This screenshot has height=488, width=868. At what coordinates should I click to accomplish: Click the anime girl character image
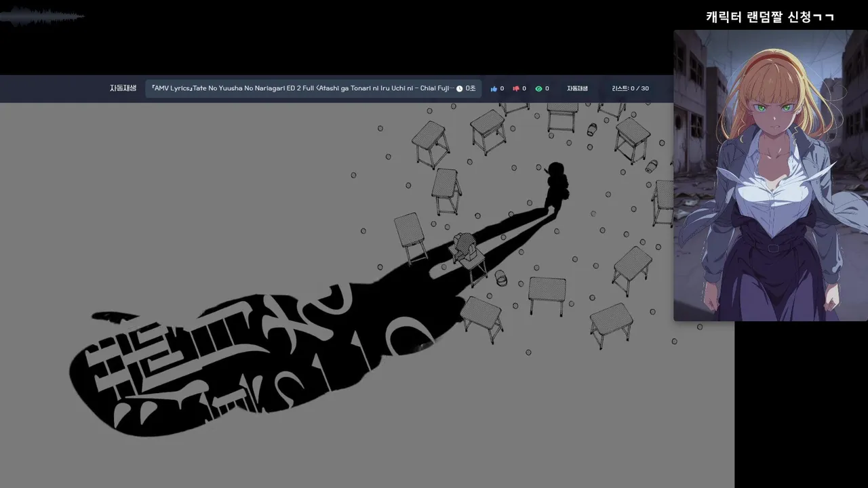[x=770, y=176]
